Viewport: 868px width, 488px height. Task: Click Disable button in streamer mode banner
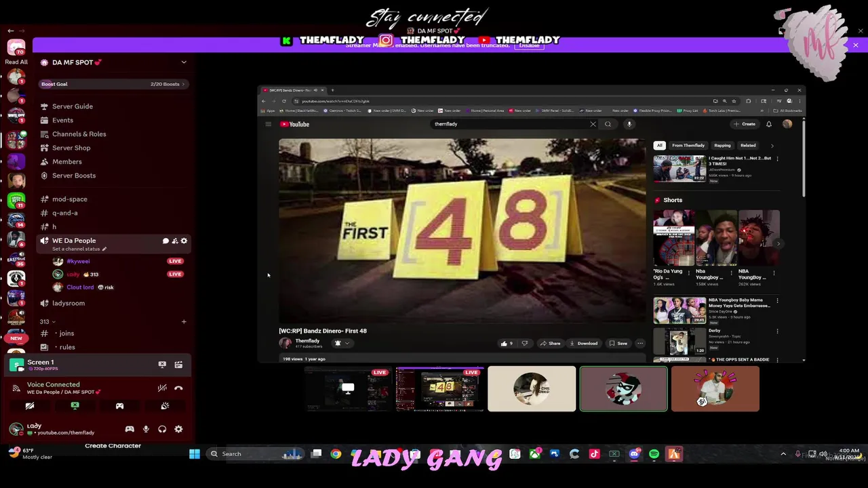[529, 45]
